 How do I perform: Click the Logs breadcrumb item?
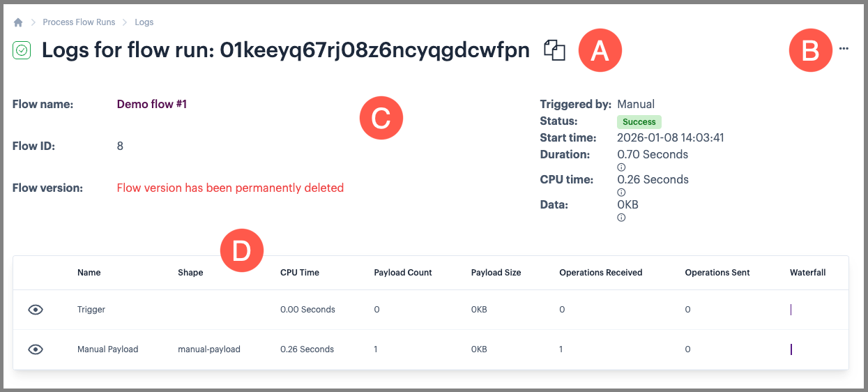[144, 22]
